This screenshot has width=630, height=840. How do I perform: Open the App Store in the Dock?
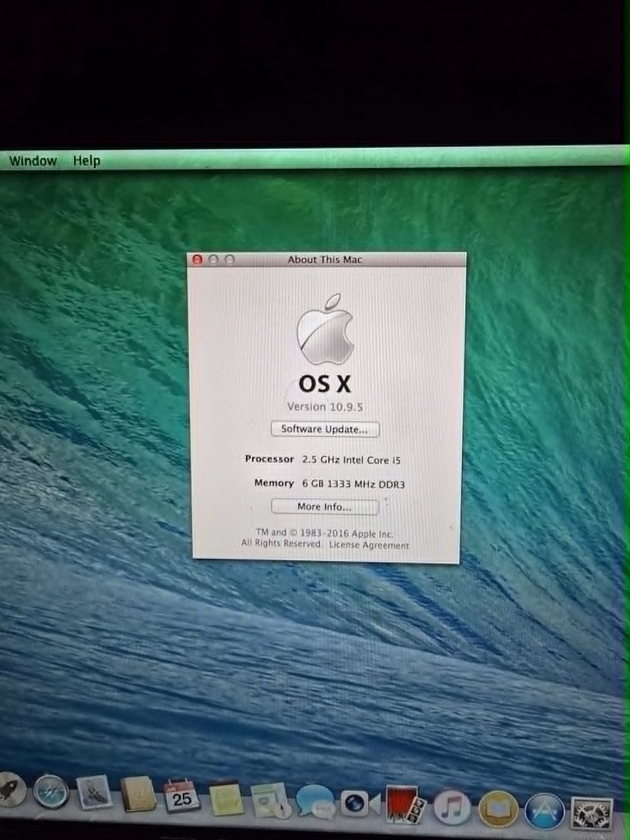coord(545,812)
